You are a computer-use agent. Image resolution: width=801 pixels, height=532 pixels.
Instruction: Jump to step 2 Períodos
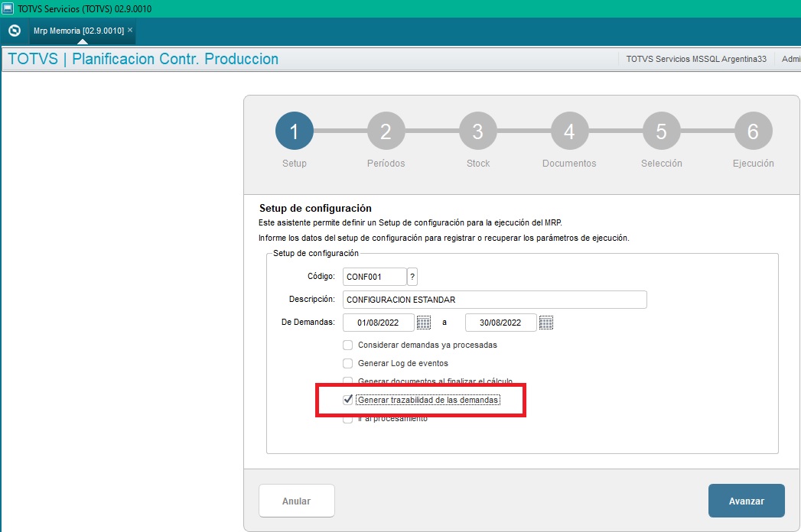coord(386,131)
